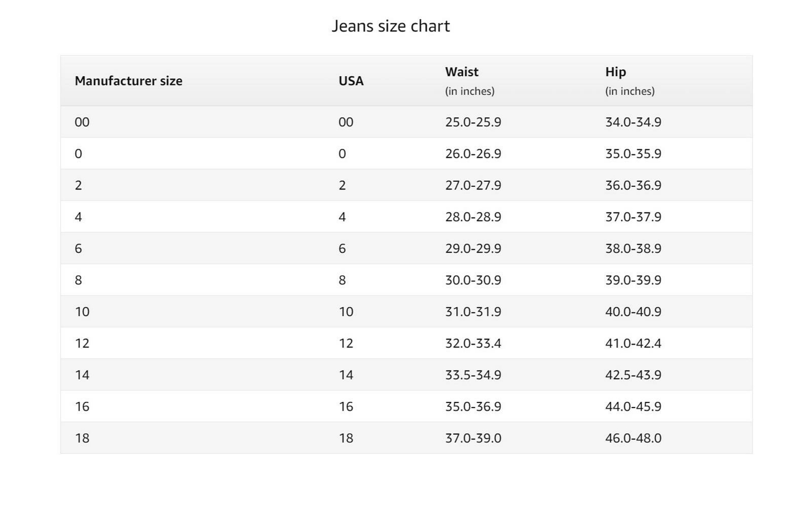
Task: Click manufacturer size 14 cell
Action: pos(82,375)
